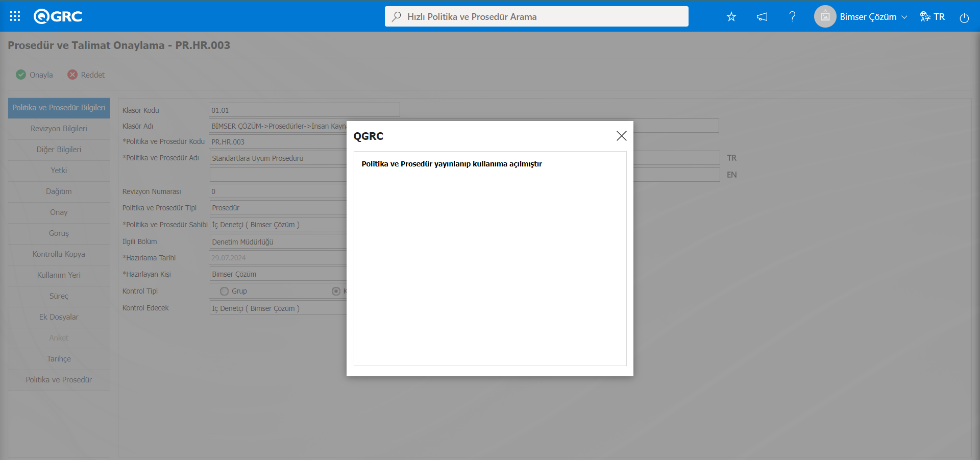This screenshot has width=980, height=460.
Task: Expand Bimser Çözüm user menu
Action: (873, 17)
